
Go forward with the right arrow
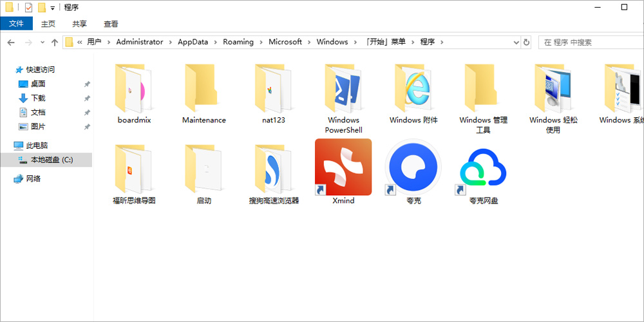(28, 43)
